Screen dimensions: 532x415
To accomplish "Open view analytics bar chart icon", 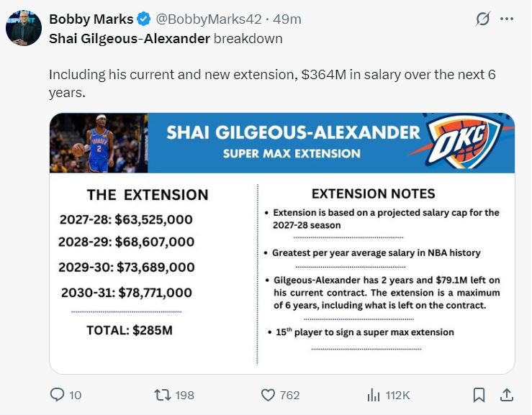I will [374, 395].
